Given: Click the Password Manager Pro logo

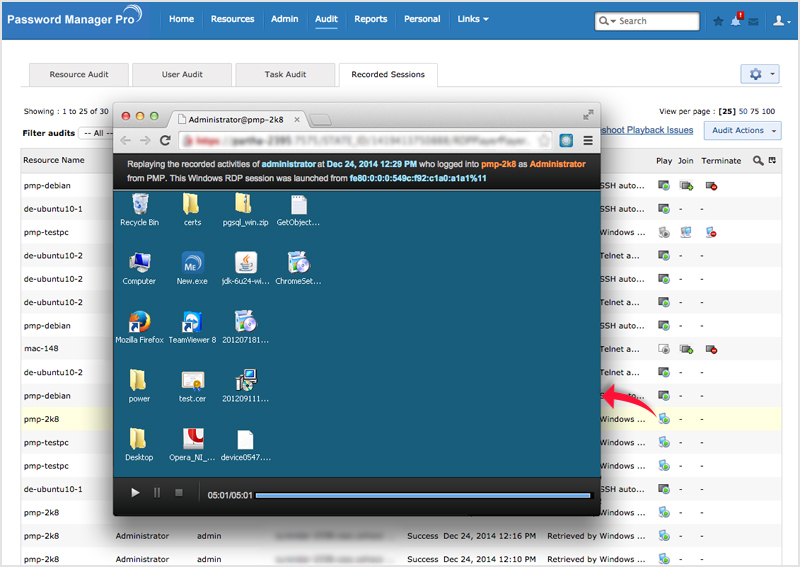Looking at the screenshot, I should (74, 17).
